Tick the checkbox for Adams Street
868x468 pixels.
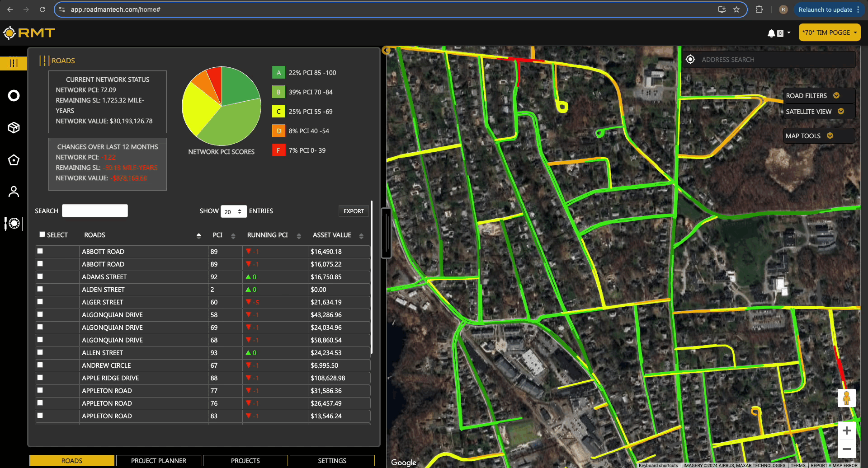click(40, 276)
